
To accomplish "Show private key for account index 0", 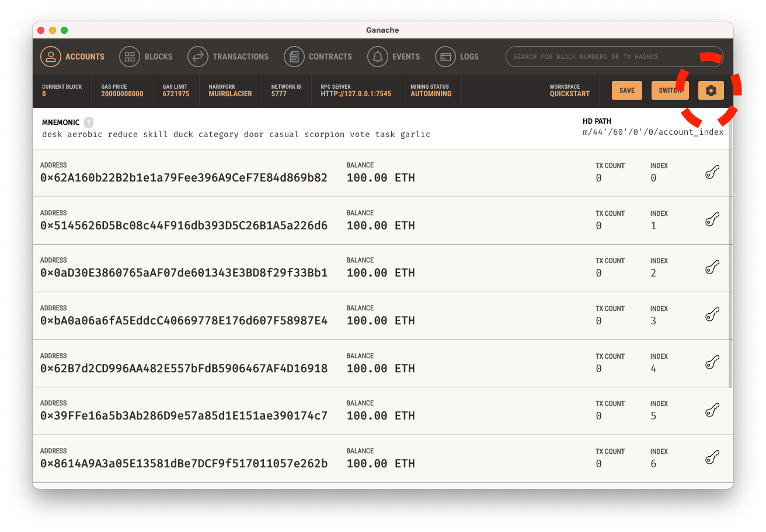I will (712, 172).
